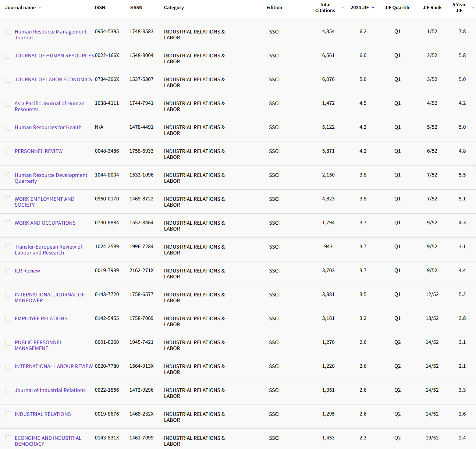
Task: Open the INTERNATIONAL LABOUR REVIEW journal page
Action: [x=53, y=366]
